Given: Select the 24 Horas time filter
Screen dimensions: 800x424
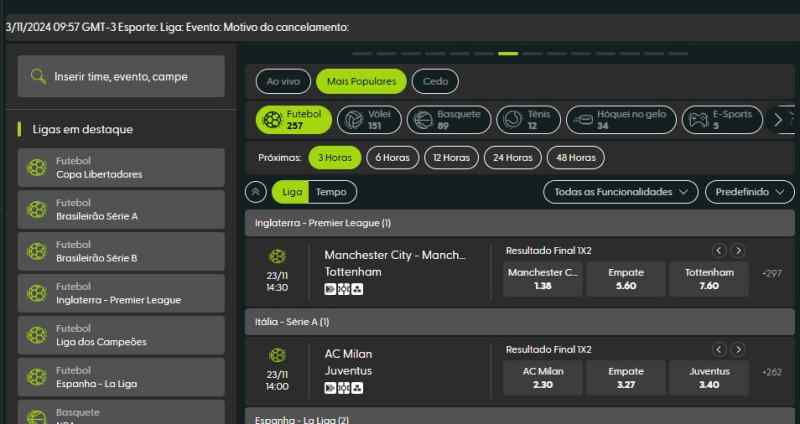Looking at the screenshot, I should click(x=512, y=158).
